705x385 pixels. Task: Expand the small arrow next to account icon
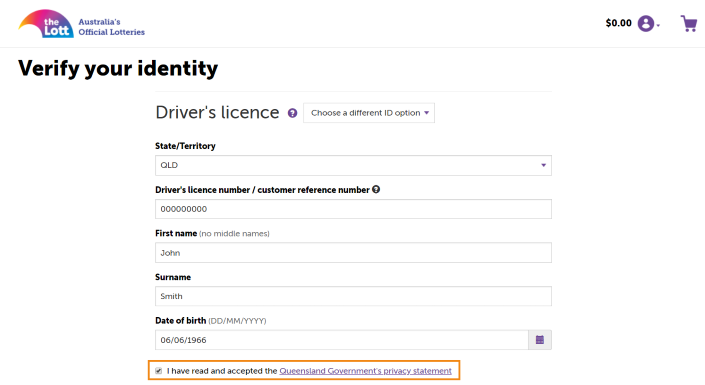click(x=658, y=26)
